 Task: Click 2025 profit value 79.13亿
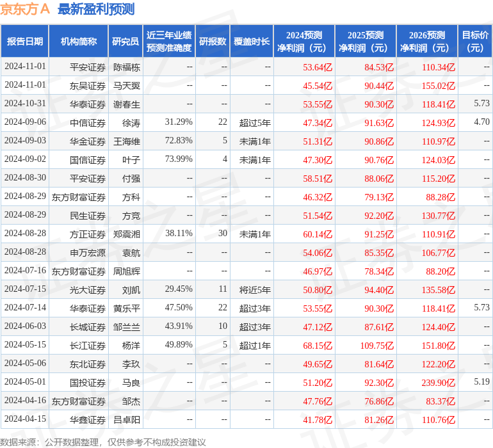[379, 197]
